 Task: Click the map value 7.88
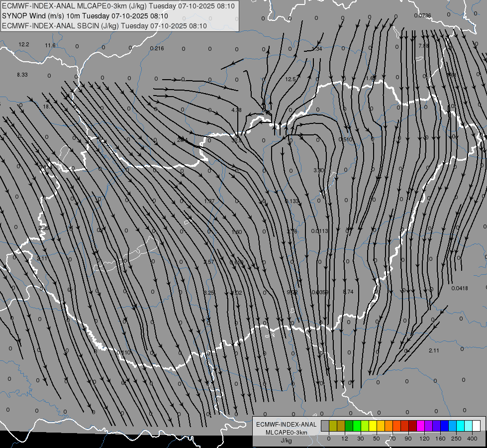click(424, 46)
